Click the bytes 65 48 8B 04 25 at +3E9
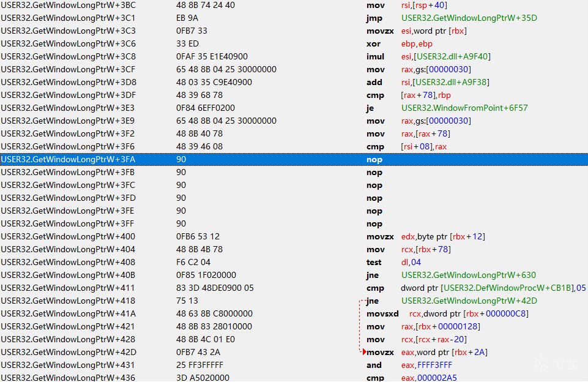This screenshot has height=382, width=588. (226, 121)
